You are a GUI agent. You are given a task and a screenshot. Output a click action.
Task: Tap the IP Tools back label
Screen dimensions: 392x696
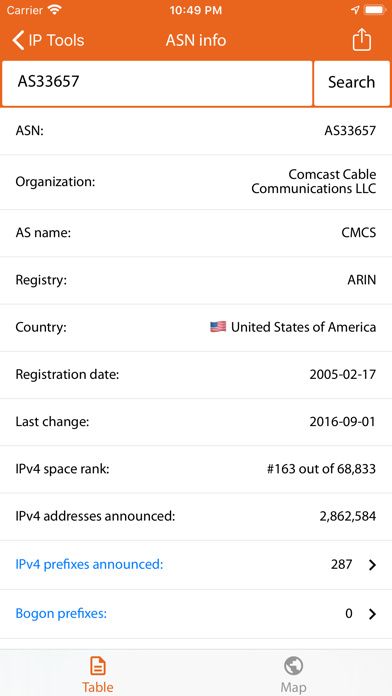(56, 40)
